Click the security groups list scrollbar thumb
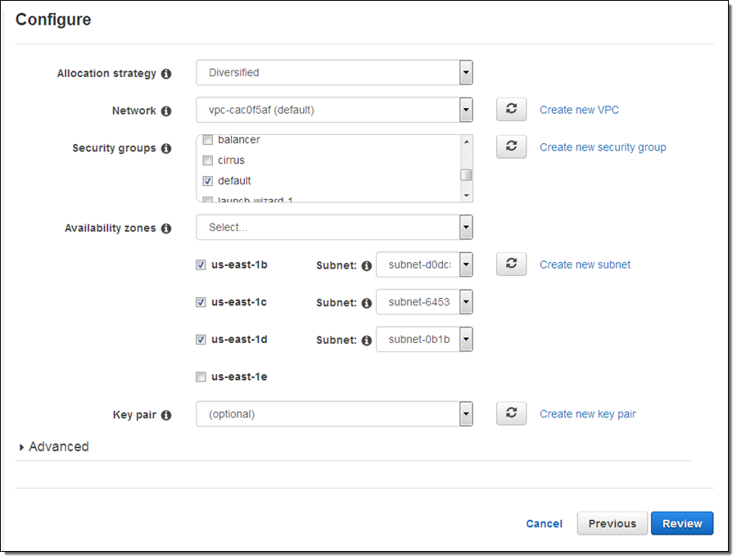The width and height of the screenshot is (737, 560). click(x=466, y=174)
